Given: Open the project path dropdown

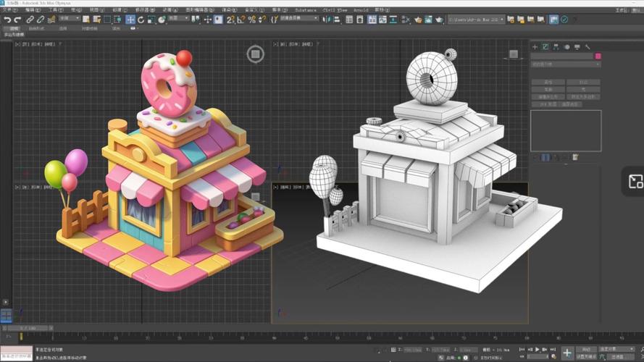Looking at the screenshot, I should pyautogui.click(x=476, y=20).
